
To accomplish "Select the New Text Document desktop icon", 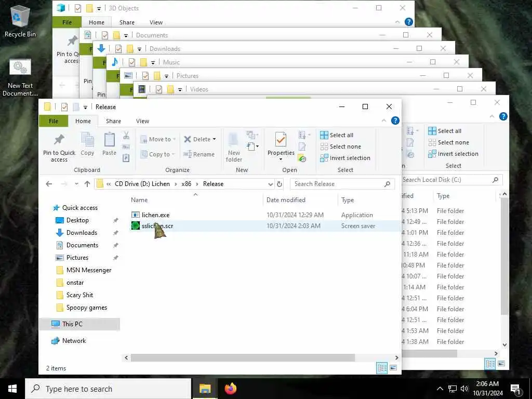I will pyautogui.click(x=20, y=78).
